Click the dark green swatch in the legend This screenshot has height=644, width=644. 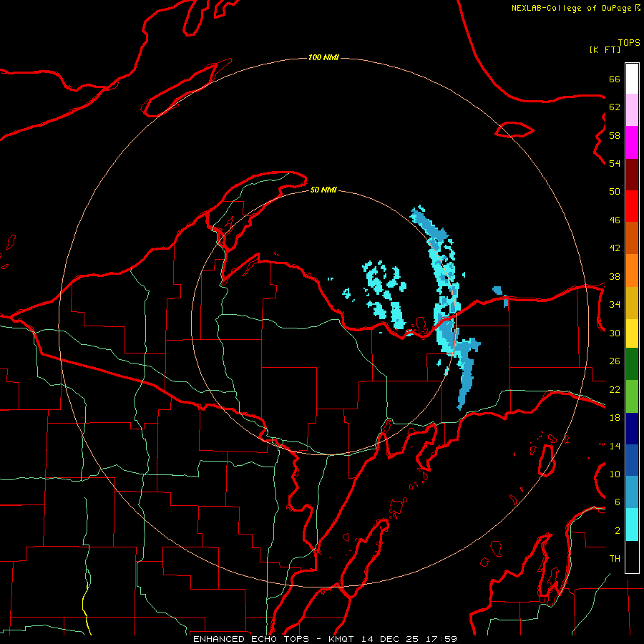pyautogui.click(x=632, y=364)
